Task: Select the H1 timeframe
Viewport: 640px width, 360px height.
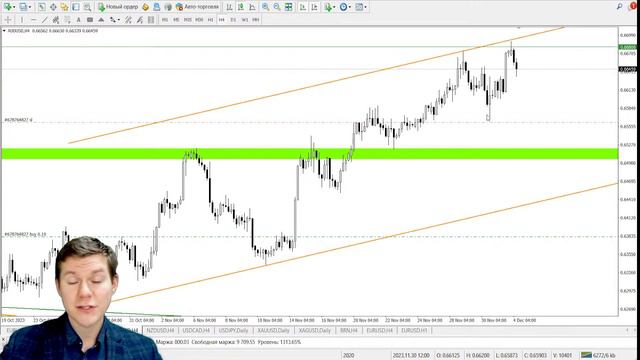Action: (210, 20)
